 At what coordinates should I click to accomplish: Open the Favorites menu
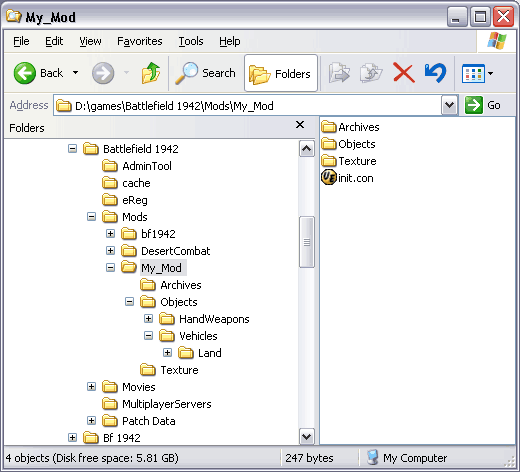(140, 41)
